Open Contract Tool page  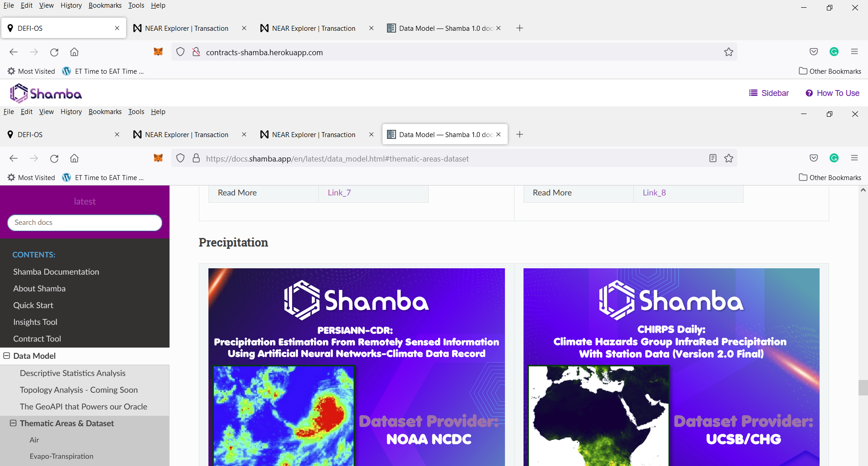[x=37, y=338]
